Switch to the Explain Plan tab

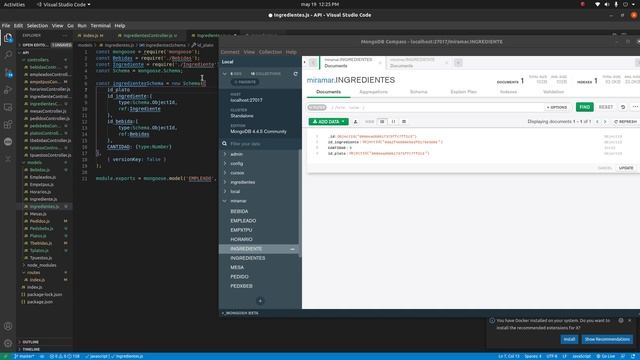pyautogui.click(x=463, y=92)
